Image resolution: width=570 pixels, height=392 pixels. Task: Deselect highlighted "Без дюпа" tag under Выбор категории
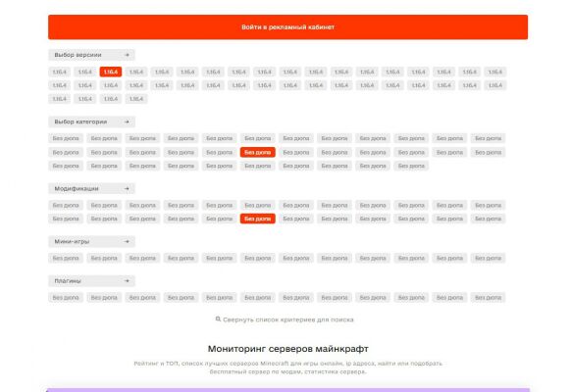click(258, 152)
